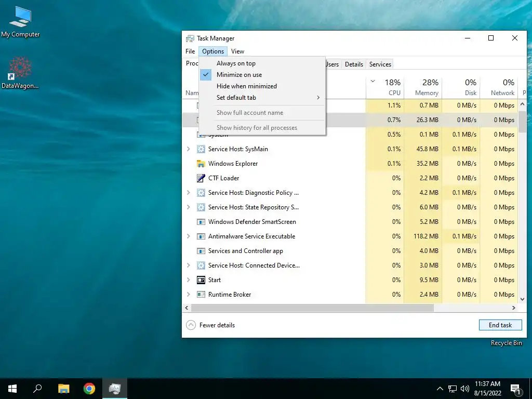Switch to the Services tab
This screenshot has width=532, height=399.
click(380, 64)
